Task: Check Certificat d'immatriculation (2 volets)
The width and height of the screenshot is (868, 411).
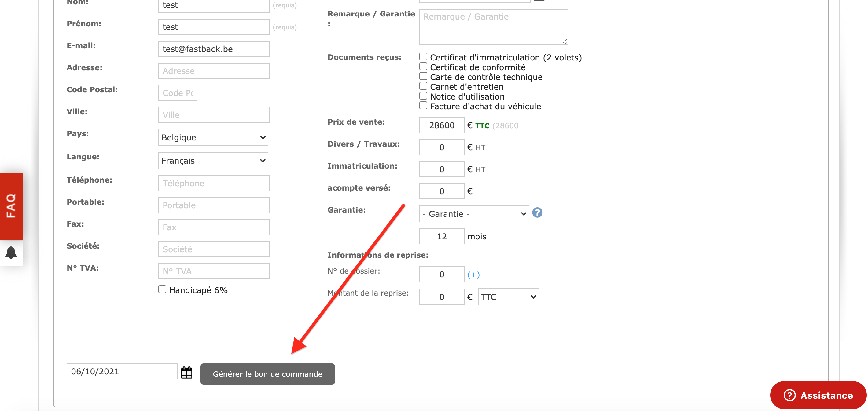Action: 423,56
